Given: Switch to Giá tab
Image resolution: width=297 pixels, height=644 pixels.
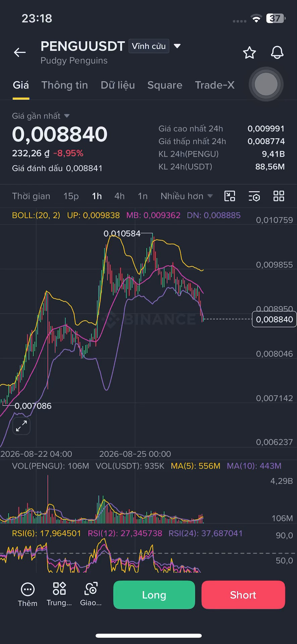Looking at the screenshot, I should [21, 85].
